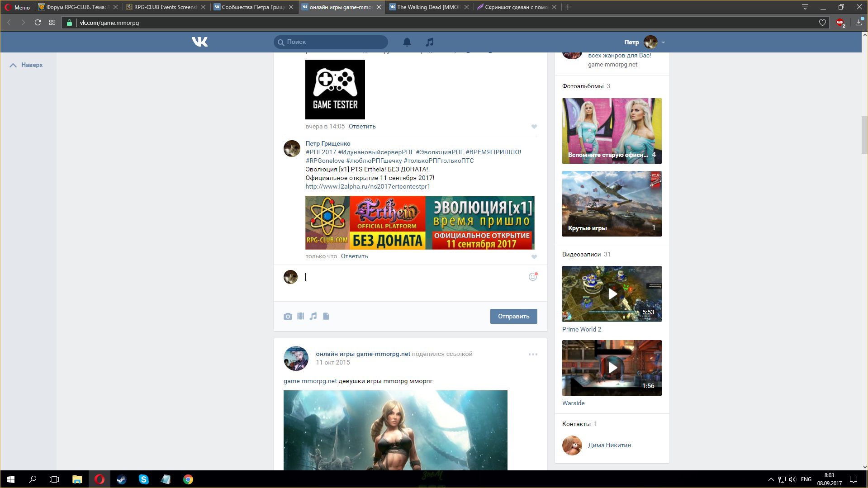Open Skype from the taskbar

click(x=143, y=479)
